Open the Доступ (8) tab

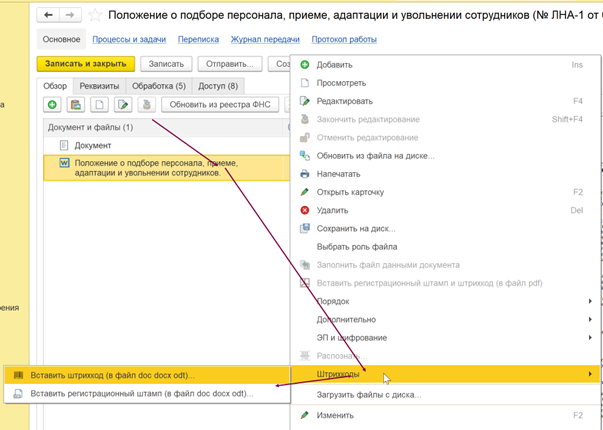(218, 86)
